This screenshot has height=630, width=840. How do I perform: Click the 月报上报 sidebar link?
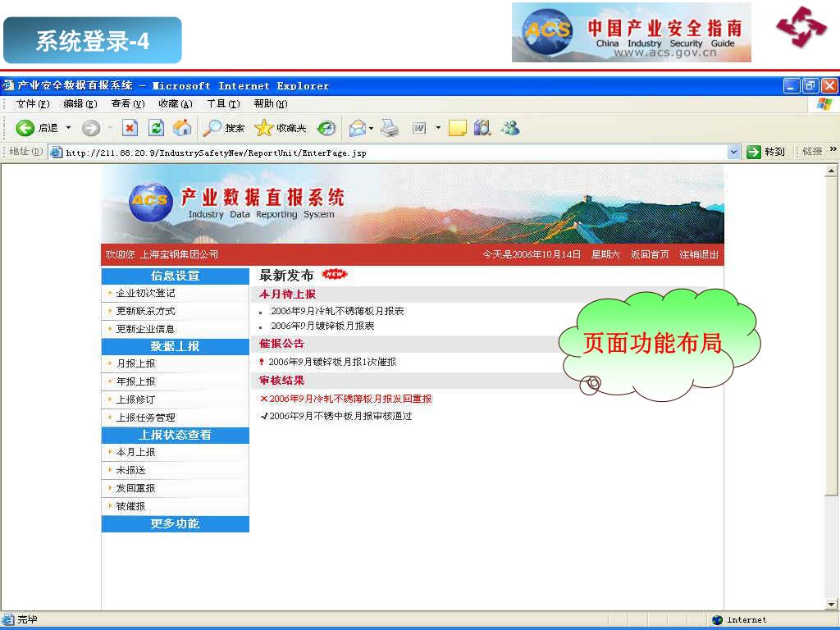(x=135, y=363)
